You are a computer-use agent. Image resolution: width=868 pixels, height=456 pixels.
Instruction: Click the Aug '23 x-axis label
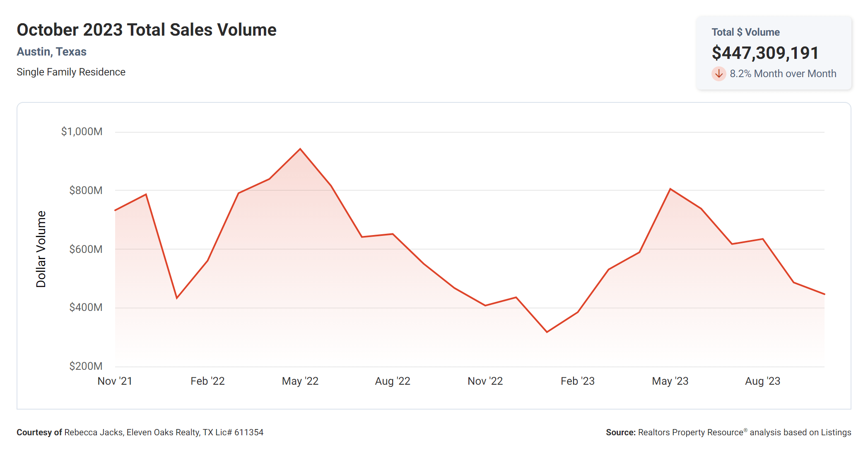pos(762,381)
